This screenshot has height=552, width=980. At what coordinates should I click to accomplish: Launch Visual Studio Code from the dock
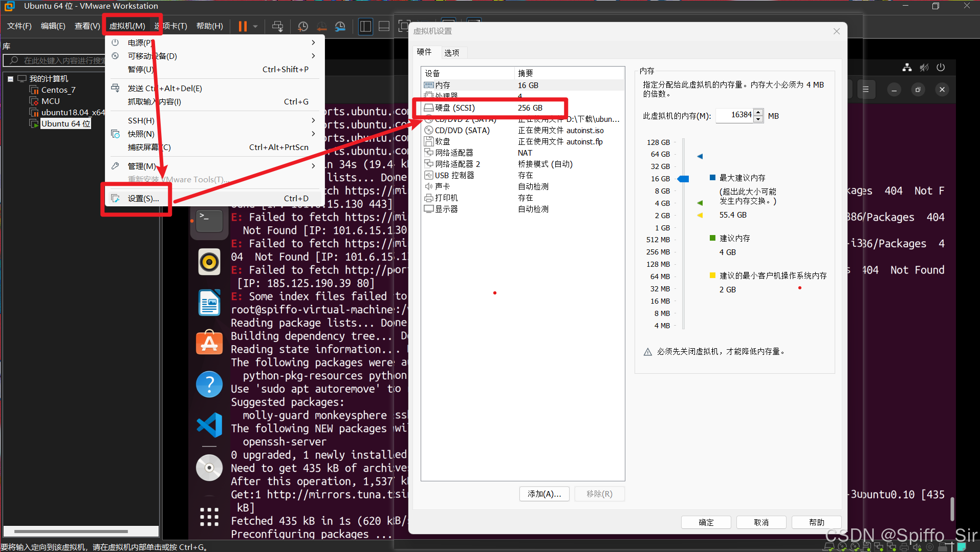209,424
